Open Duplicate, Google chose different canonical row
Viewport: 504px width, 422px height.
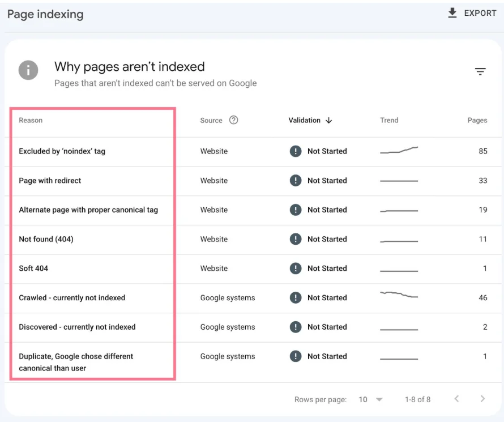[x=253, y=362]
